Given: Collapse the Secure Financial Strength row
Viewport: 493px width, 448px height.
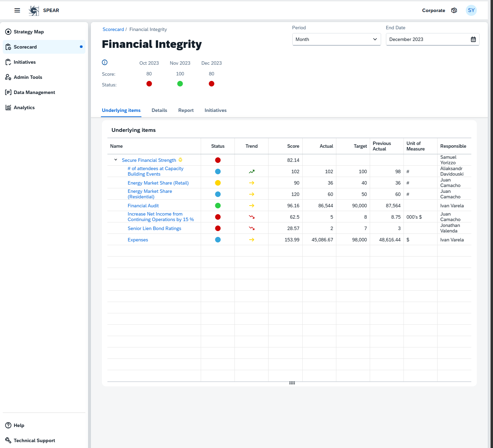Looking at the screenshot, I should point(116,160).
